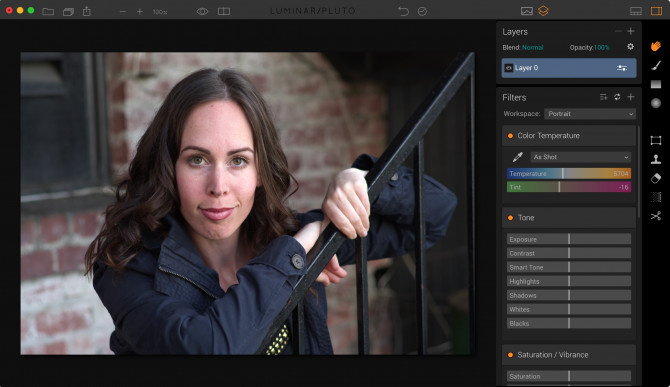Viewport: 670px width, 387px height.
Task: Select the Eraser tool
Action: tap(656, 178)
